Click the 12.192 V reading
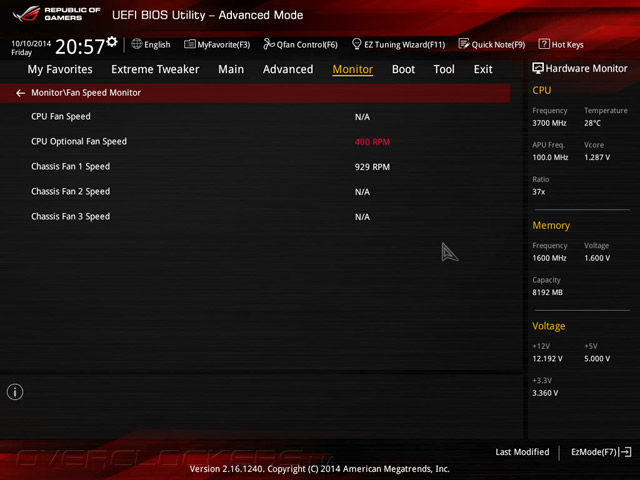The height and width of the screenshot is (480, 640). [547, 358]
